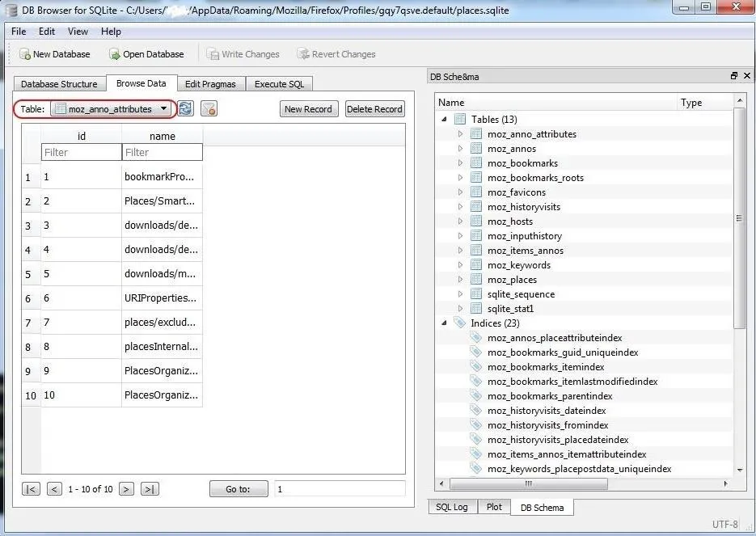Click the sqlite_sequence table icon in schema

coord(476,294)
